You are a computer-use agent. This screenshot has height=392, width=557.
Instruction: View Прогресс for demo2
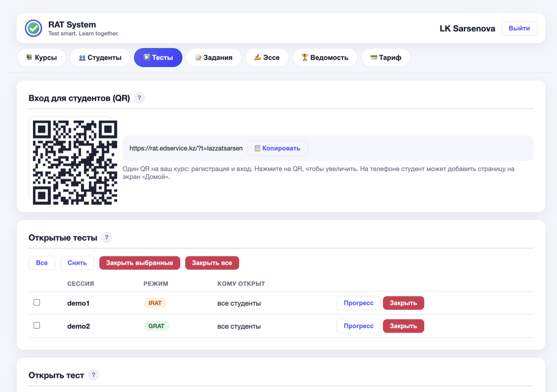(x=358, y=326)
